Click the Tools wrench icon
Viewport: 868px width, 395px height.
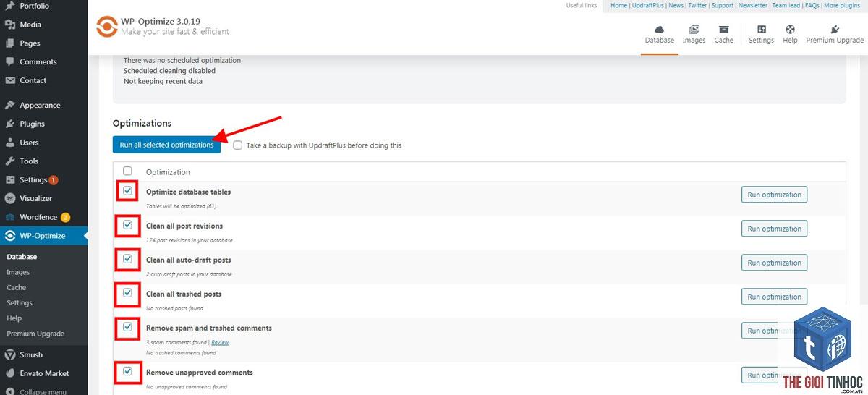click(x=10, y=161)
